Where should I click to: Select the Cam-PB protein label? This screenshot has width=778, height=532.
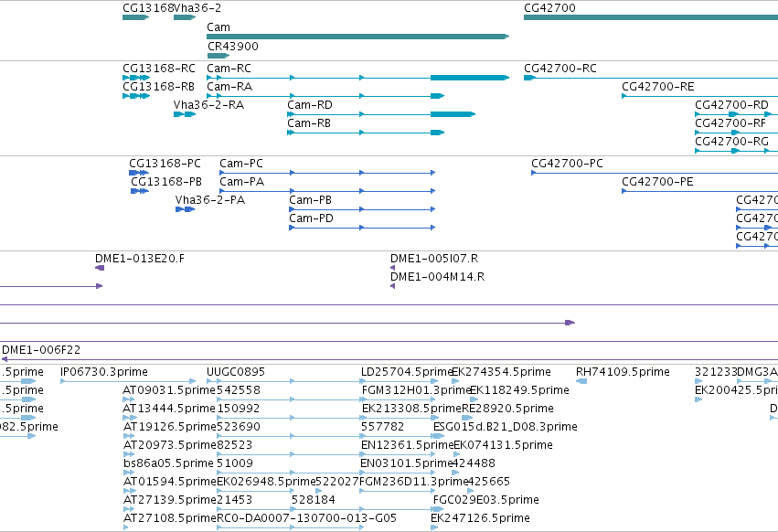(x=310, y=200)
